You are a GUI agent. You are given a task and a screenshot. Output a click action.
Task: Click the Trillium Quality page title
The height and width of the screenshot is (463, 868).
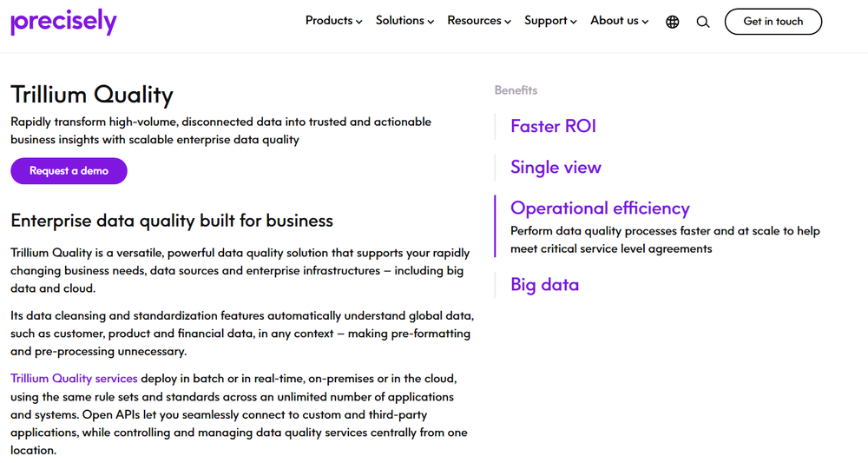[92, 95]
